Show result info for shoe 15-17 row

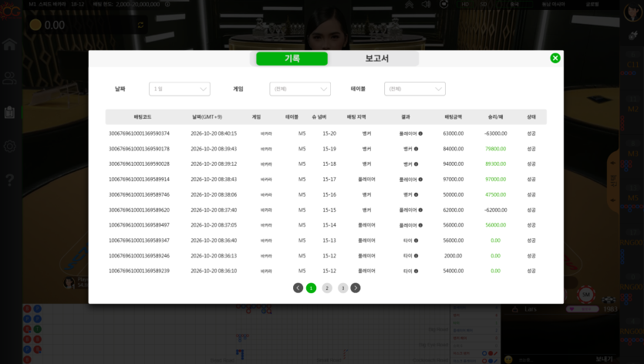[x=420, y=179]
